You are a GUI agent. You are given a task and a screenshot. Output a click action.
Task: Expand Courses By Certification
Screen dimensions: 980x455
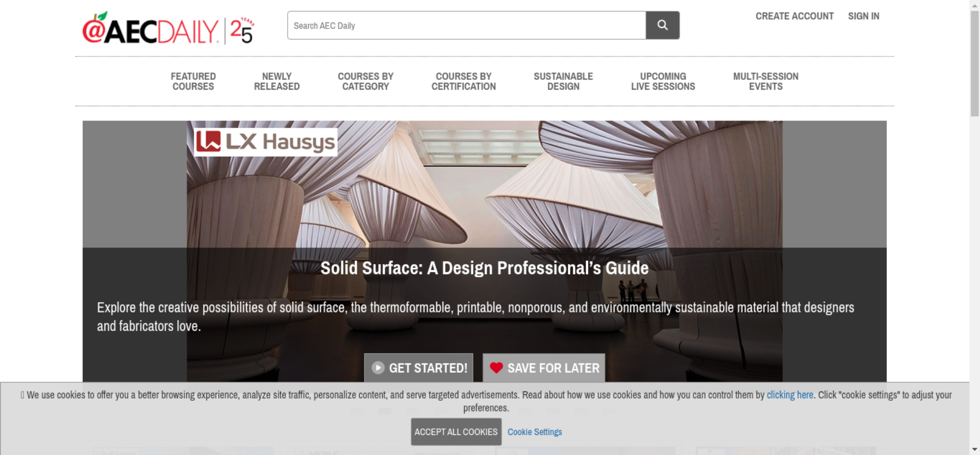464,81
